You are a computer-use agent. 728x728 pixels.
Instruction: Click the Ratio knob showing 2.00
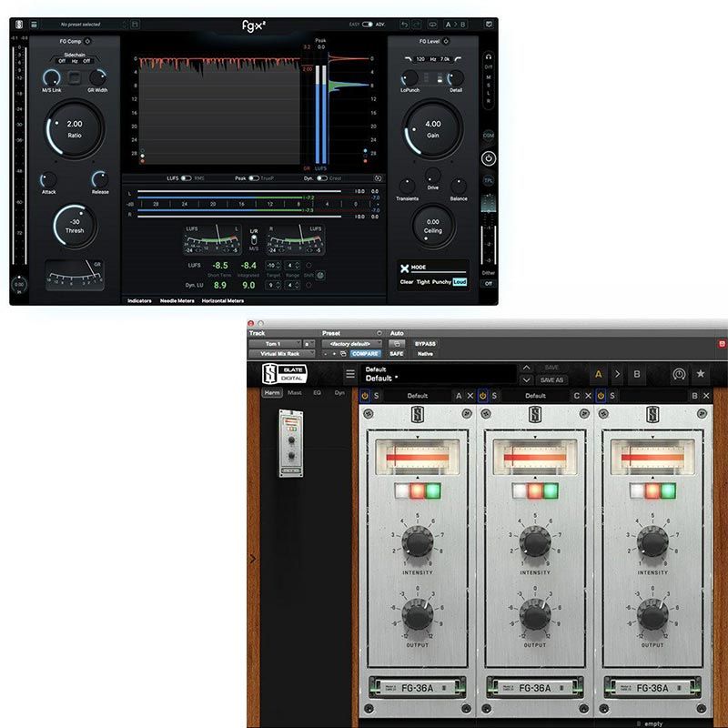75,129
